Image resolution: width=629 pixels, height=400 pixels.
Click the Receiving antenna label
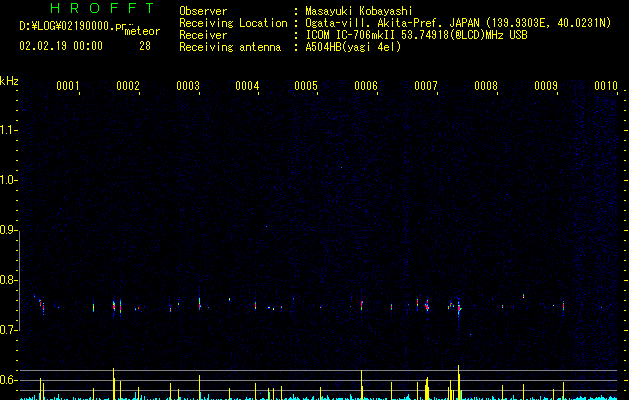tap(230, 47)
